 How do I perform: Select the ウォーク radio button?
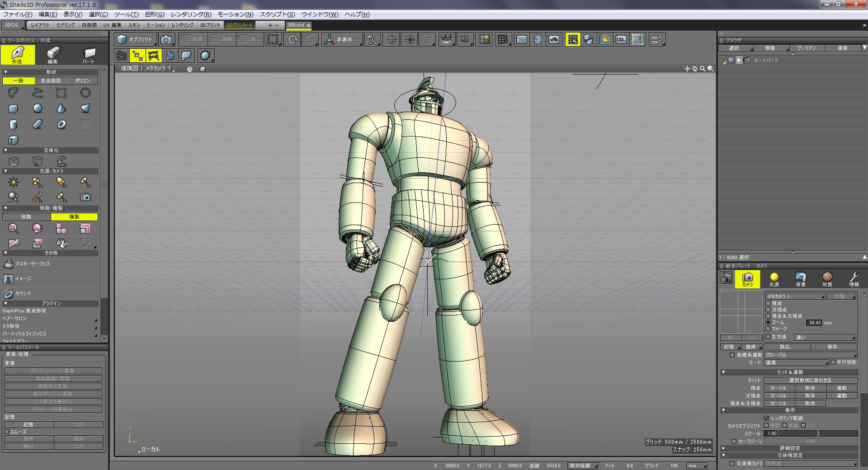click(x=768, y=329)
